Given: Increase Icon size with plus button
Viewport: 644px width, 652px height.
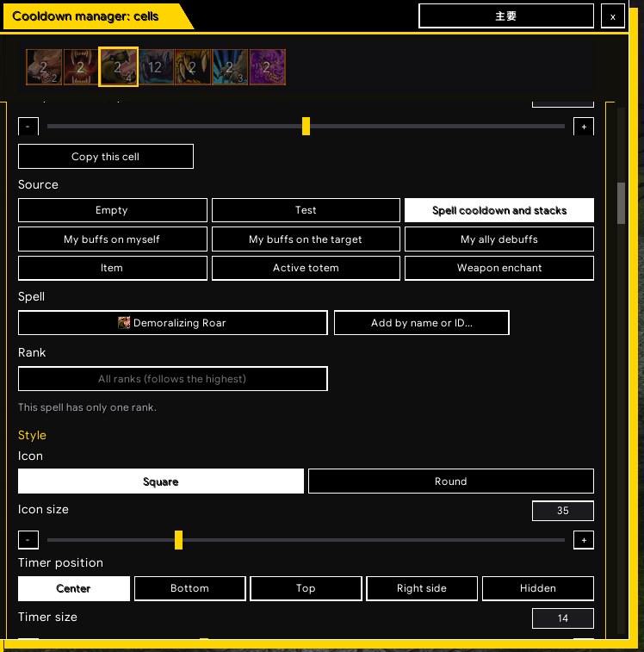Looking at the screenshot, I should [x=583, y=540].
